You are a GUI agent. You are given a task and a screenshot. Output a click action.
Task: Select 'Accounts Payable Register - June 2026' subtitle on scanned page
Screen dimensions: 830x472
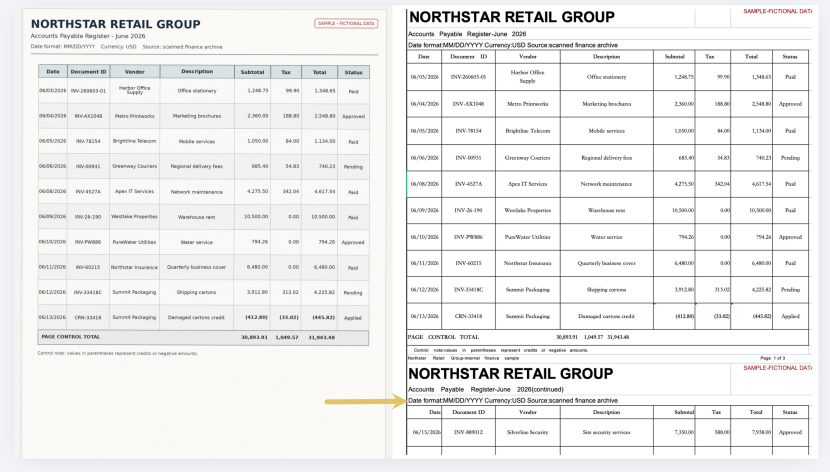pos(88,36)
